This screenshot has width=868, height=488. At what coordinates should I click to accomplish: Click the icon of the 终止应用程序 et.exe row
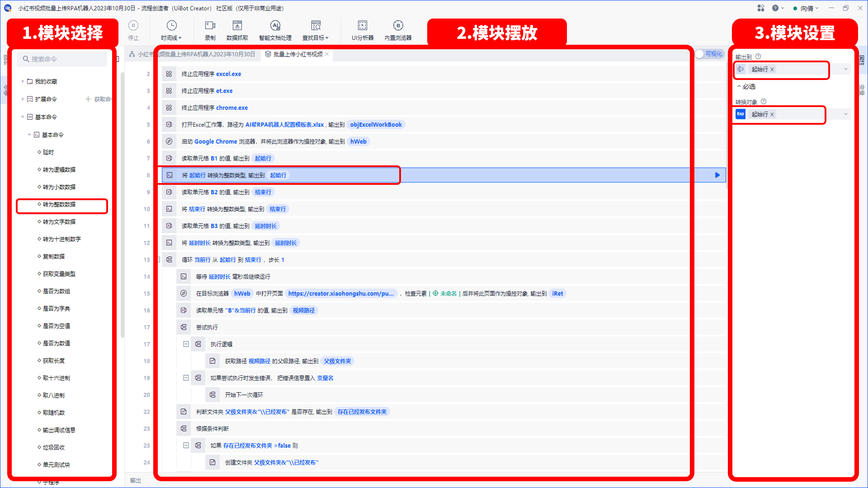(169, 91)
